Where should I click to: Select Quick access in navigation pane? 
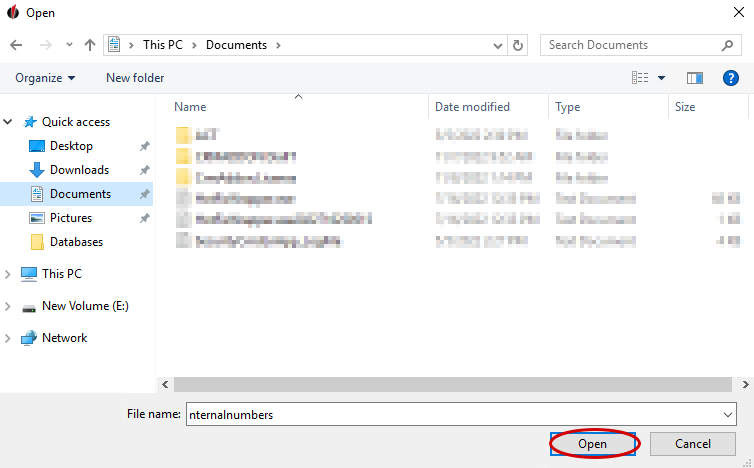76,122
